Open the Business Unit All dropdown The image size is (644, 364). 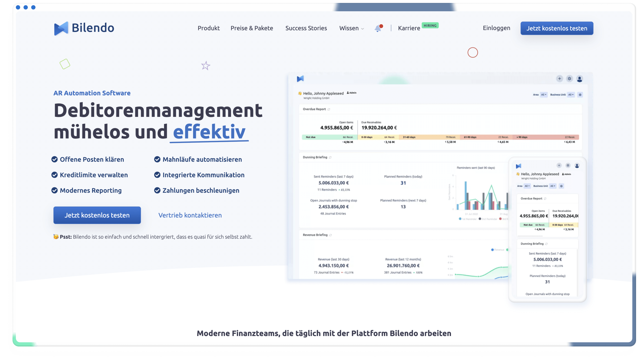tap(571, 95)
